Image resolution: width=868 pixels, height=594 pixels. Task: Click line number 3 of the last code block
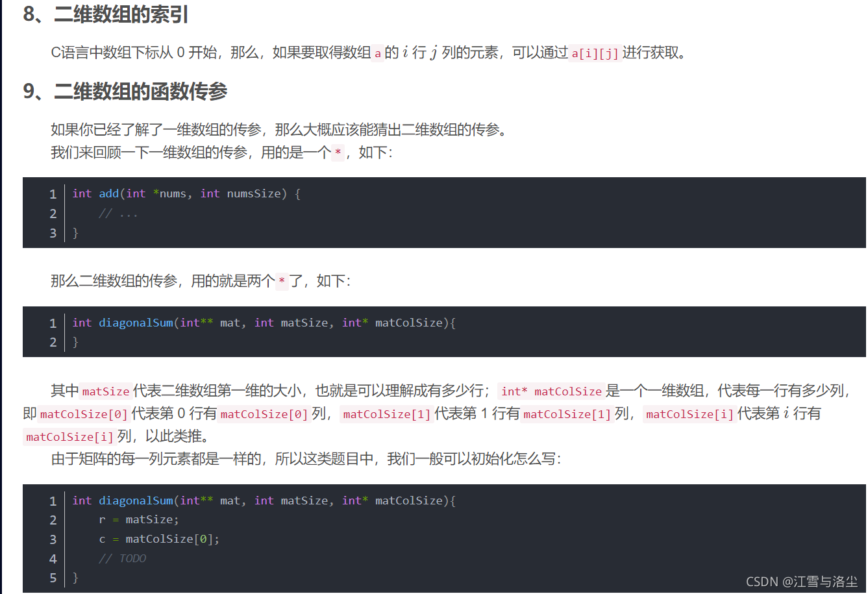click(x=53, y=538)
